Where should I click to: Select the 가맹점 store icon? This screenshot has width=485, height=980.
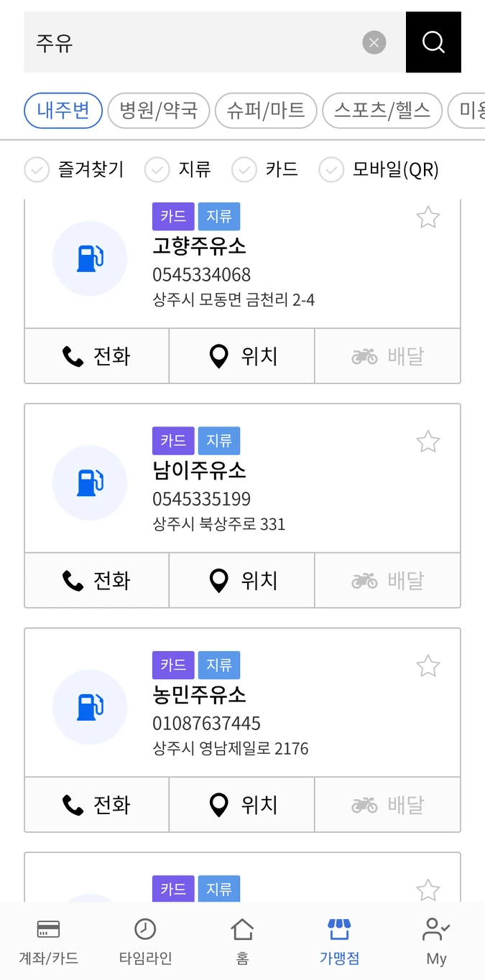tap(338, 930)
